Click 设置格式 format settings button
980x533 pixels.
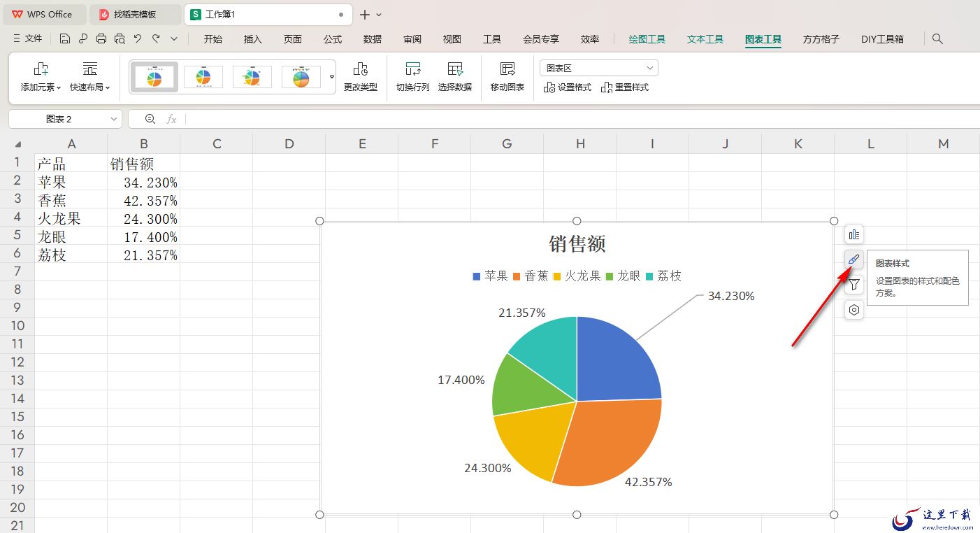point(568,87)
